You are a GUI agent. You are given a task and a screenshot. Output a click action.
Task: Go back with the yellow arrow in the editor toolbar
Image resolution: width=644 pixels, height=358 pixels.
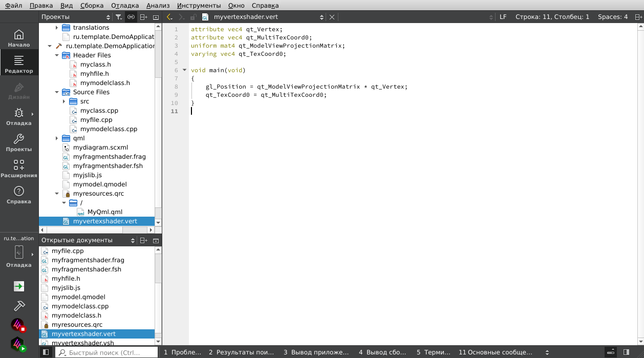tap(169, 17)
